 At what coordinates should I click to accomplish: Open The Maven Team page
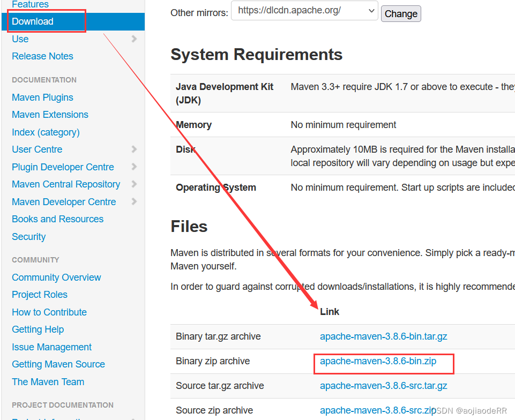[x=48, y=382]
